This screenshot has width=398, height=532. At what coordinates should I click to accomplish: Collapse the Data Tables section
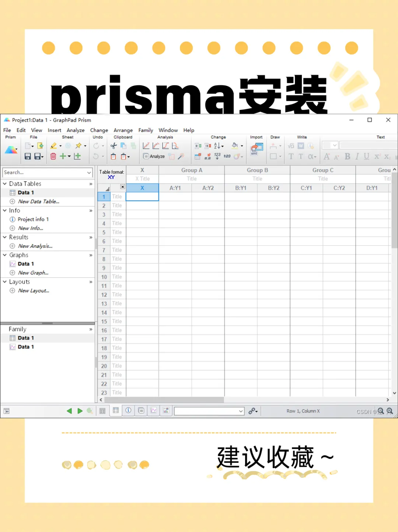pos(5,184)
